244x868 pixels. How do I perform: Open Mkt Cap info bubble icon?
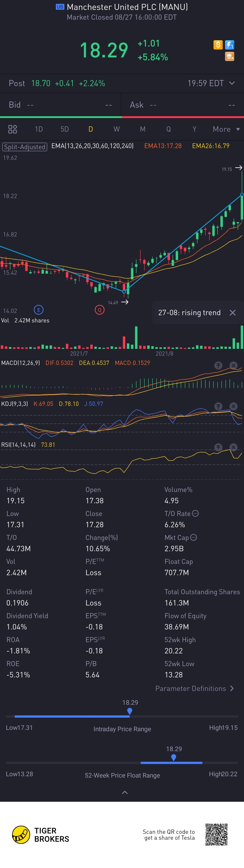coord(194,537)
